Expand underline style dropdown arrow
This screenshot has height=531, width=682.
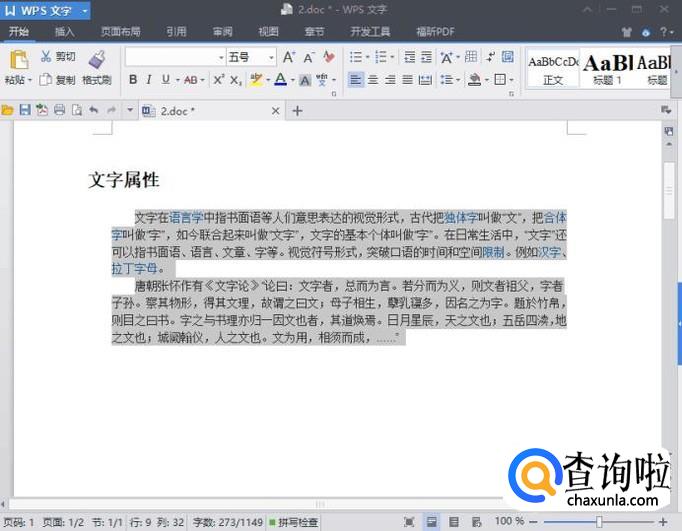(177, 80)
